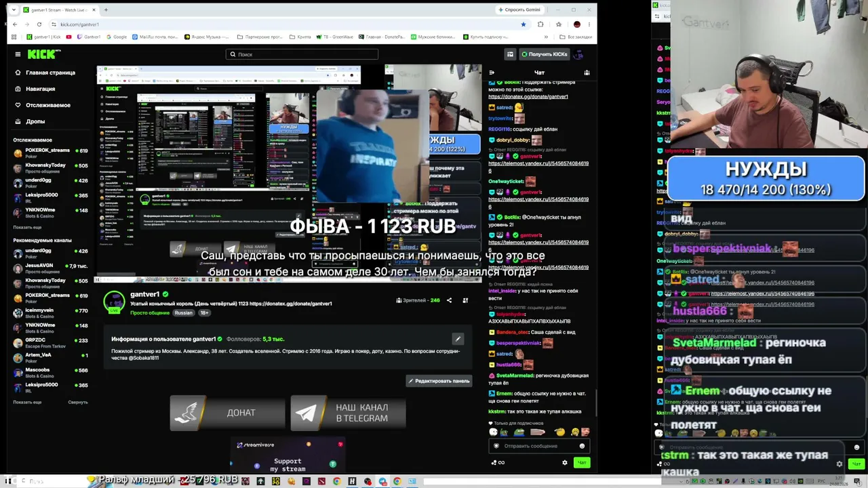The width and height of the screenshot is (868, 488).
Task: Open Mascoobs channel in recommended list
Action: tap(51, 371)
